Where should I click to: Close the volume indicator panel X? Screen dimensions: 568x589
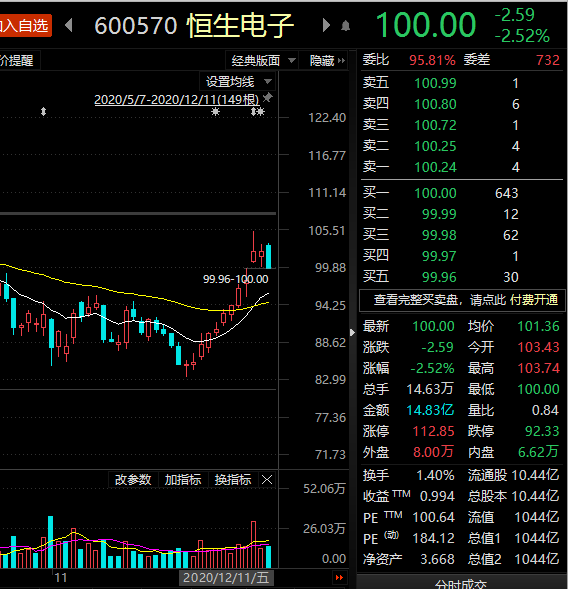[x=267, y=480]
